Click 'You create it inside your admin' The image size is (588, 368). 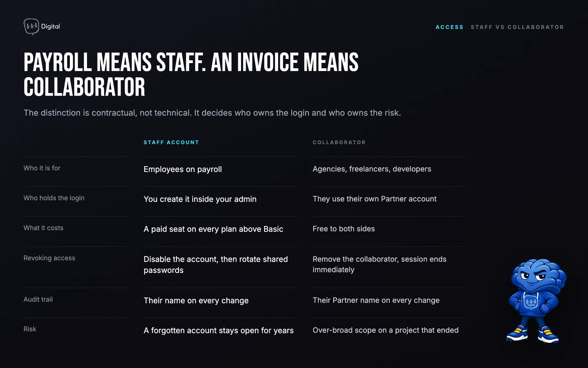[x=200, y=199]
